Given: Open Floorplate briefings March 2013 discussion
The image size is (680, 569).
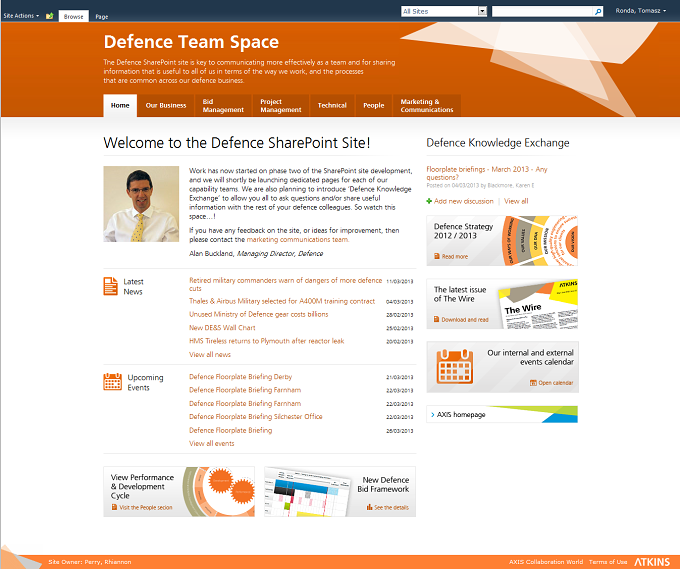Looking at the screenshot, I should click(x=487, y=173).
